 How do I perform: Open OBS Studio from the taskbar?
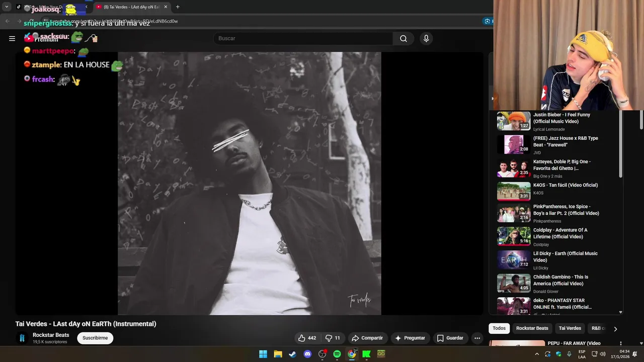pyautogui.click(x=322, y=354)
